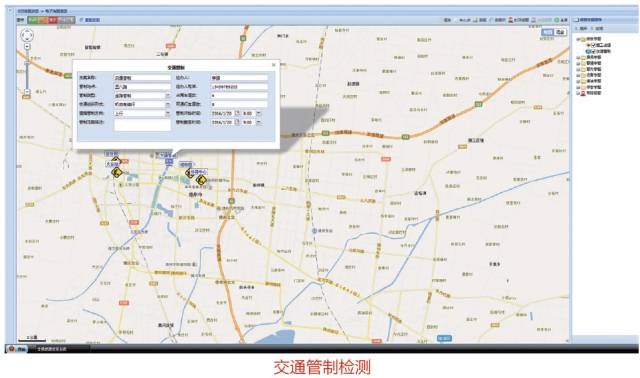Switch to standard map view tab
The image size is (640, 378).
click(548, 32)
